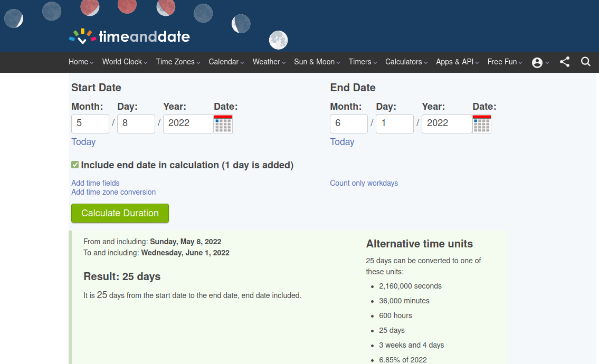Click the Wednesday, June 1, 2022 text
The height and width of the screenshot is (364, 599).
coord(185,253)
